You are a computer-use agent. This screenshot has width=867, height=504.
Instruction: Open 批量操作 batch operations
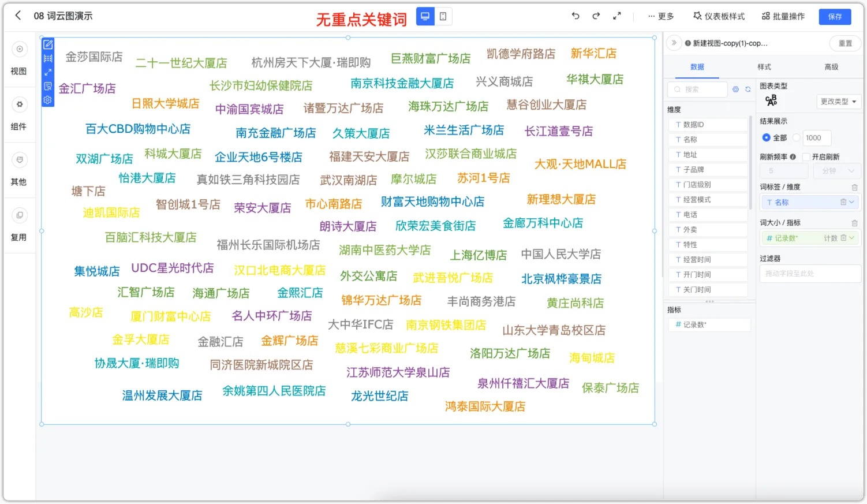pyautogui.click(x=783, y=16)
